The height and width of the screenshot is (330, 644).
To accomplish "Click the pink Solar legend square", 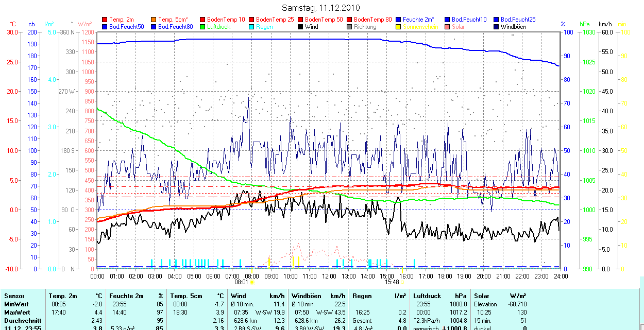I will pyautogui.click(x=447, y=27).
